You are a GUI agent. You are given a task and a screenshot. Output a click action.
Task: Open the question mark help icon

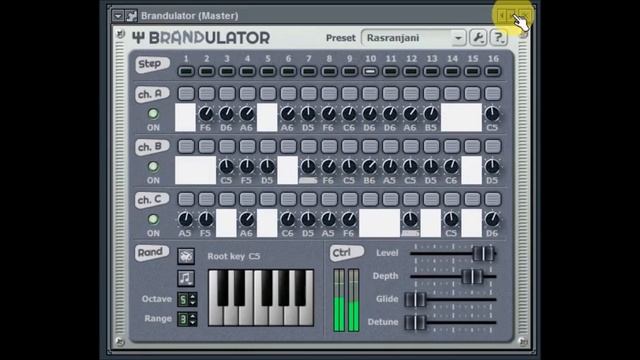(x=498, y=38)
